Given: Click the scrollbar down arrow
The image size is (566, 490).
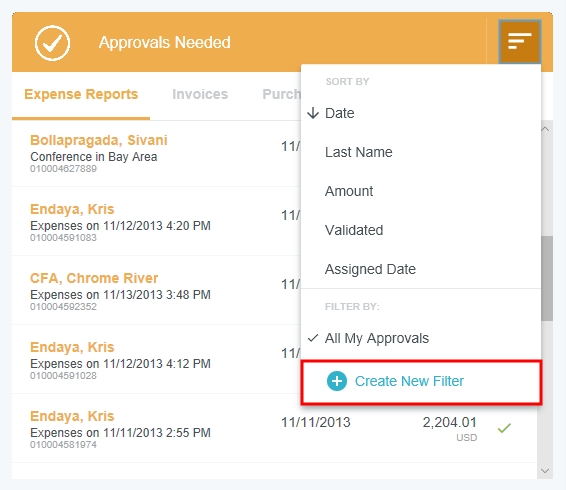Looking at the screenshot, I should pyautogui.click(x=545, y=471).
